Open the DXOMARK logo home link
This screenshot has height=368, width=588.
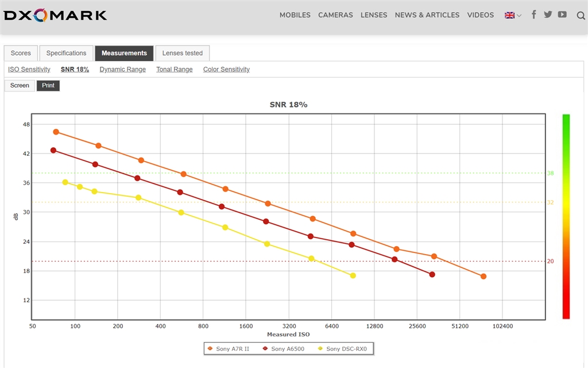55,15
